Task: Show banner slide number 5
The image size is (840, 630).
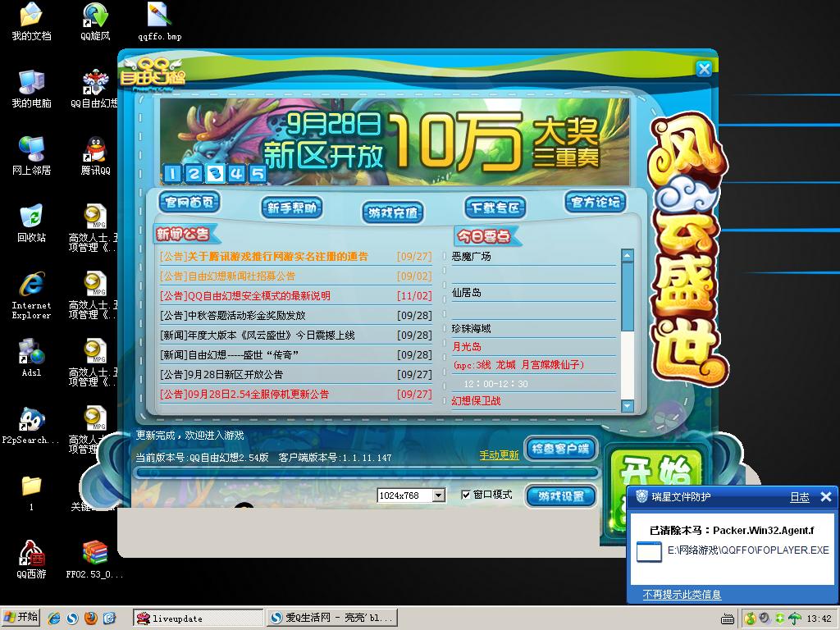Action: [258, 173]
